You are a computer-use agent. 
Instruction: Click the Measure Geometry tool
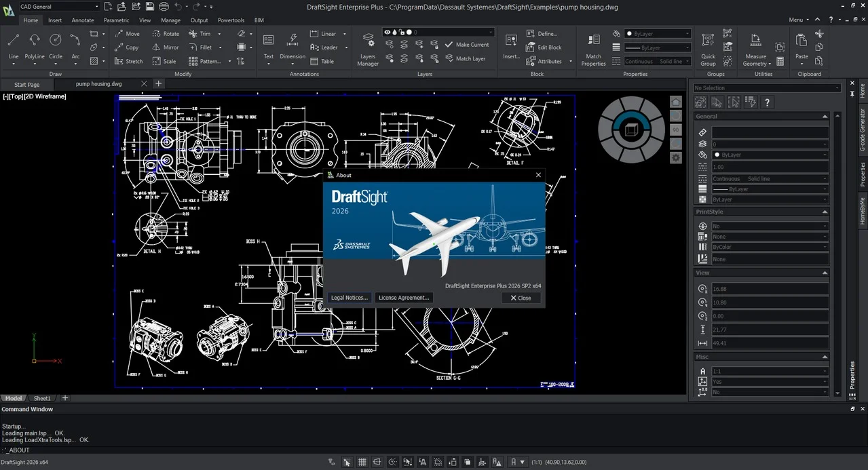click(755, 49)
